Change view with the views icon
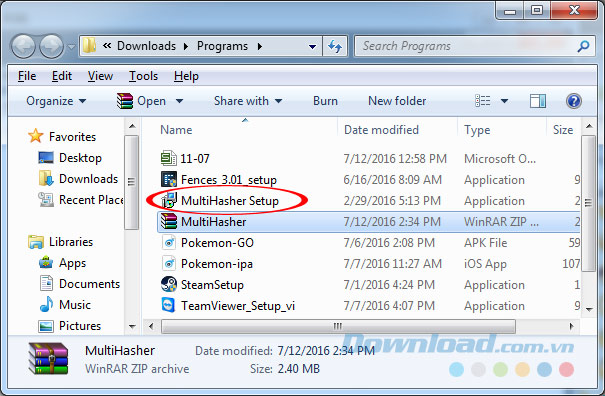 point(482,101)
